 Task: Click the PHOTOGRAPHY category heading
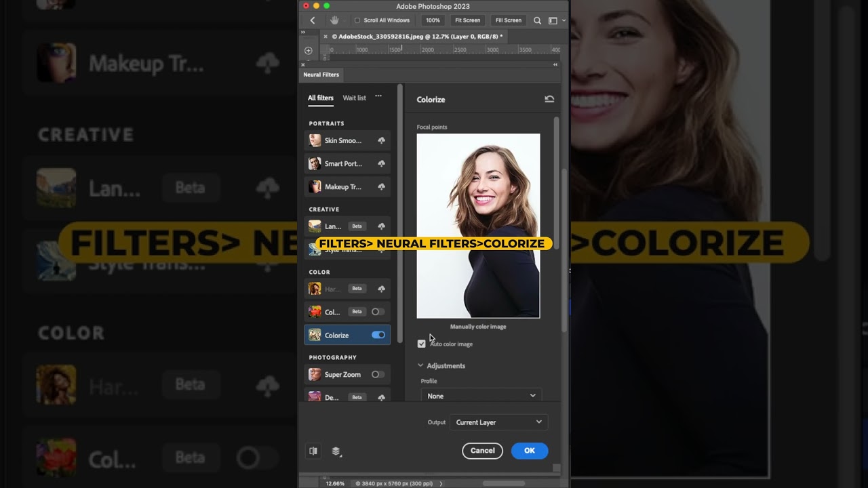pos(332,357)
